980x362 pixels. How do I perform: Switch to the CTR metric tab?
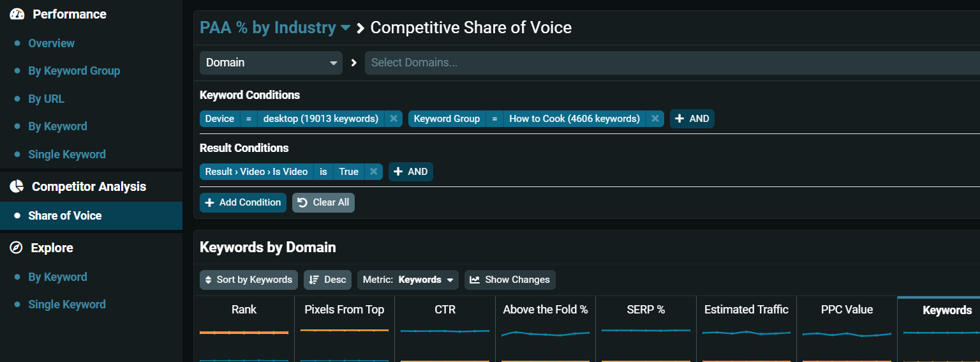click(445, 310)
